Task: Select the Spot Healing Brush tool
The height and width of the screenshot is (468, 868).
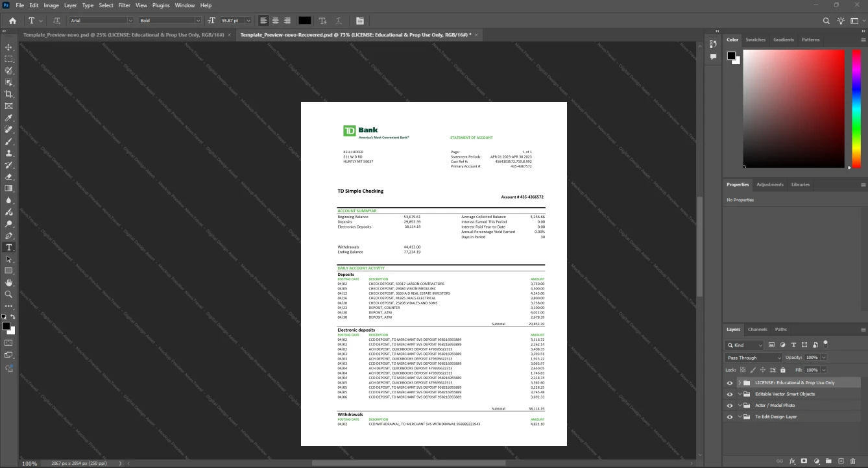Action: point(8,130)
